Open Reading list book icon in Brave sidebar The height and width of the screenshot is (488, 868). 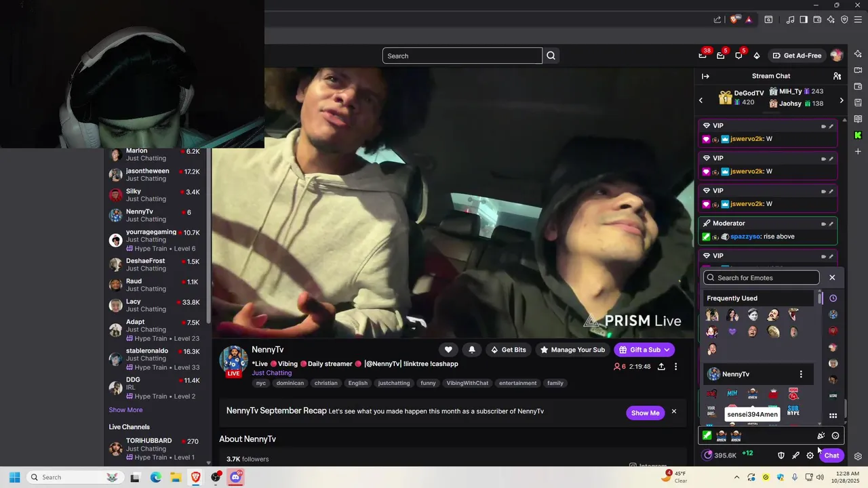(x=858, y=119)
